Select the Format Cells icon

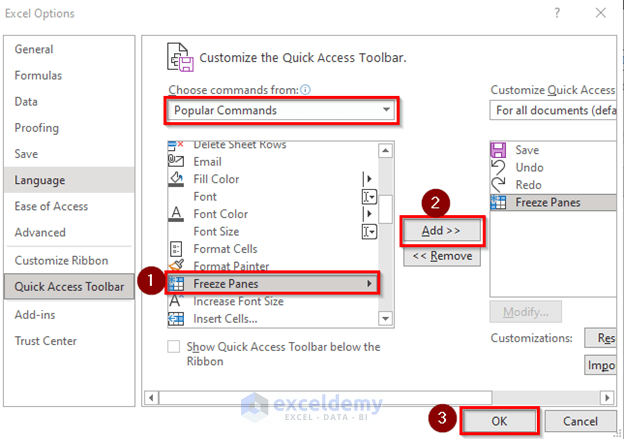point(176,249)
